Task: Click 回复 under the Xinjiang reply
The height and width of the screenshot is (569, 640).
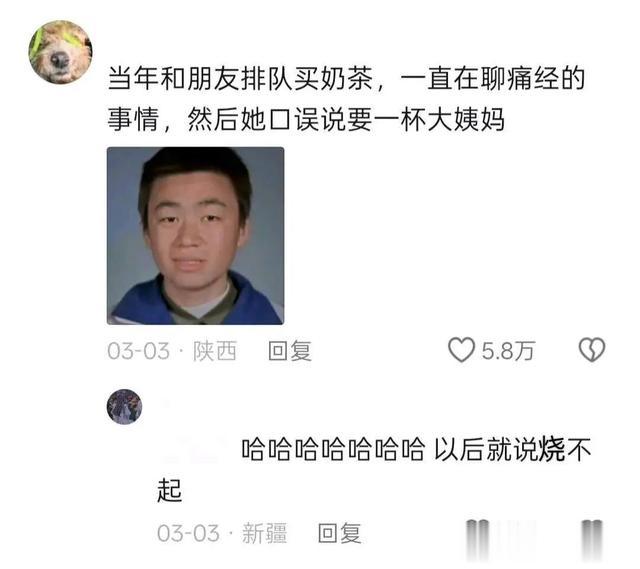Action: pos(340,533)
